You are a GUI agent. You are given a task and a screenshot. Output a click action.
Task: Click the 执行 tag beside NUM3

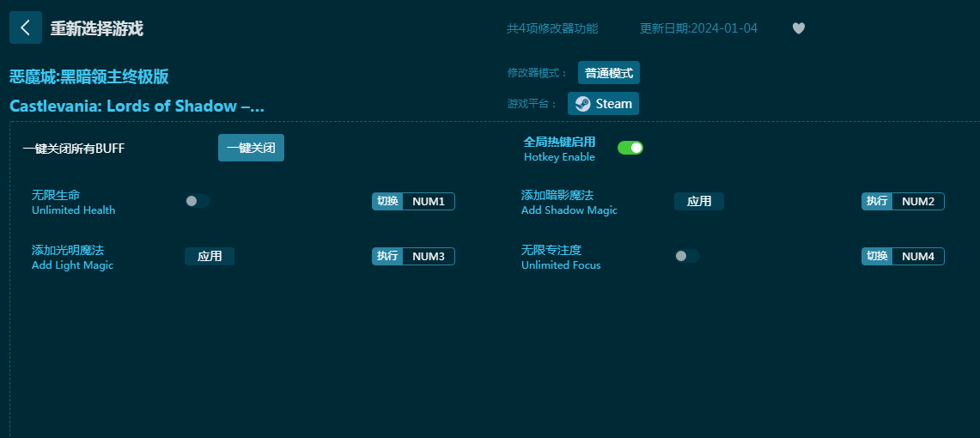point(387,256)
